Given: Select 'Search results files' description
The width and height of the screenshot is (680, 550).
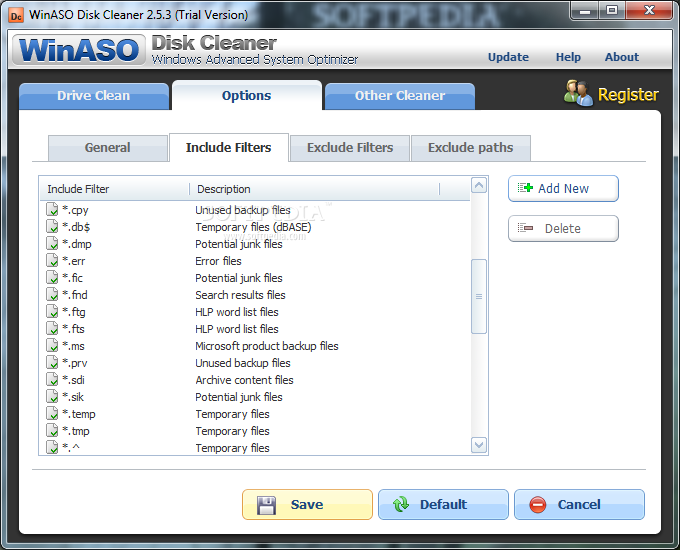Looking at the screenshot, I should click(x=240, y=295).
